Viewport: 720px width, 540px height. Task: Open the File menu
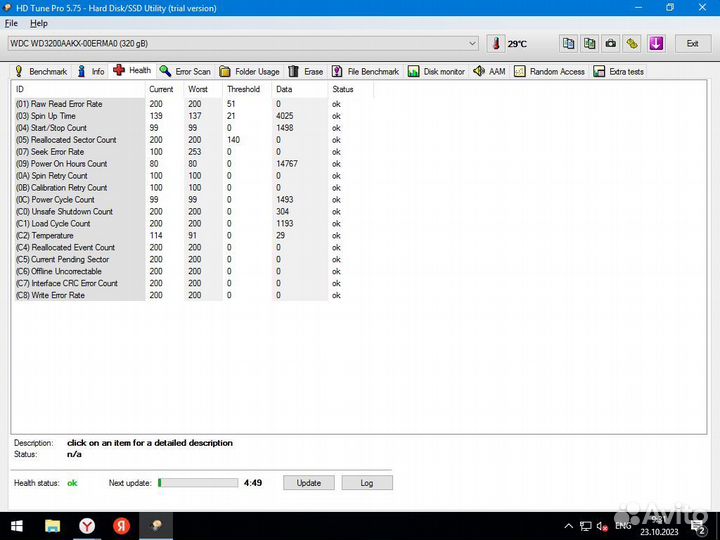point(11,23)
